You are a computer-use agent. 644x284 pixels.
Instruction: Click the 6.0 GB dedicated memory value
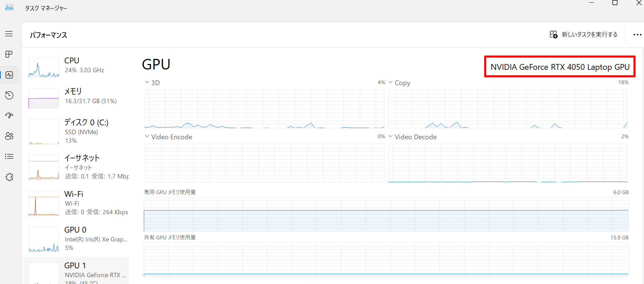pos(621,192)
